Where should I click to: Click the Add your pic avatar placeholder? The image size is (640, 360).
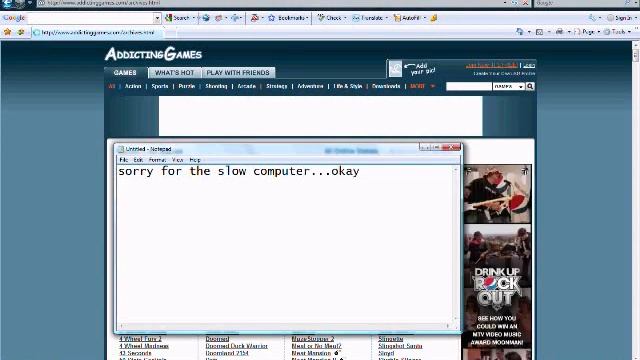[x=395, y=69]
